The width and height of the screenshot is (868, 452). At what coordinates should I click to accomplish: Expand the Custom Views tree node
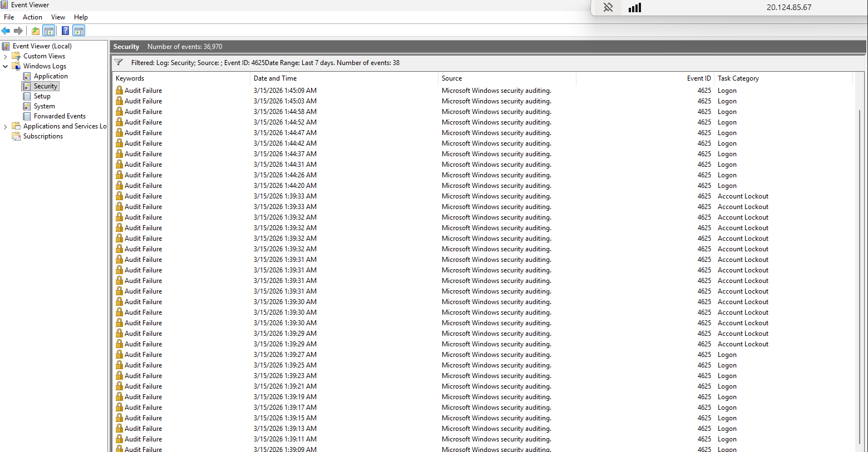(x=6, y=56)
